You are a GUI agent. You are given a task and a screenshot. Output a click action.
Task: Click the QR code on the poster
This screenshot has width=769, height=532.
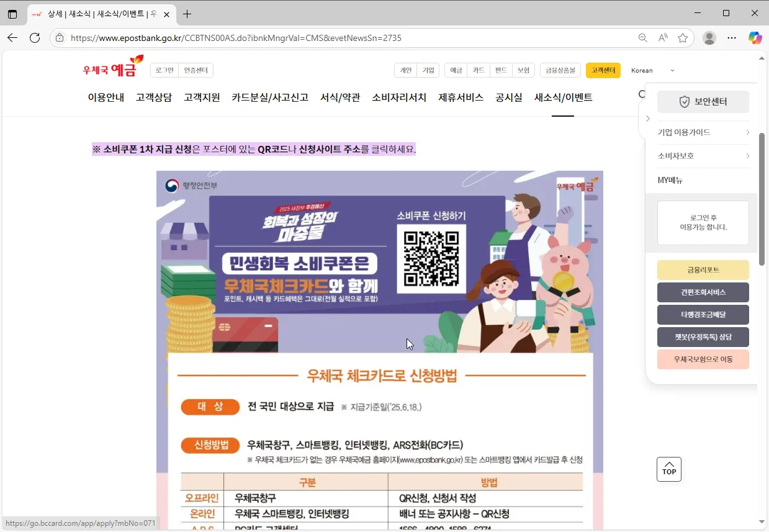[431, 258]
